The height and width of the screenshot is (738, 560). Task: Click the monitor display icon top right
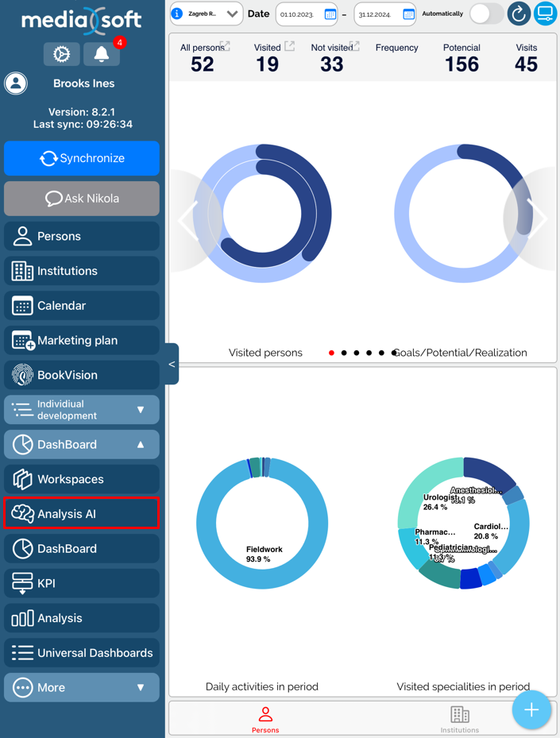546,14
